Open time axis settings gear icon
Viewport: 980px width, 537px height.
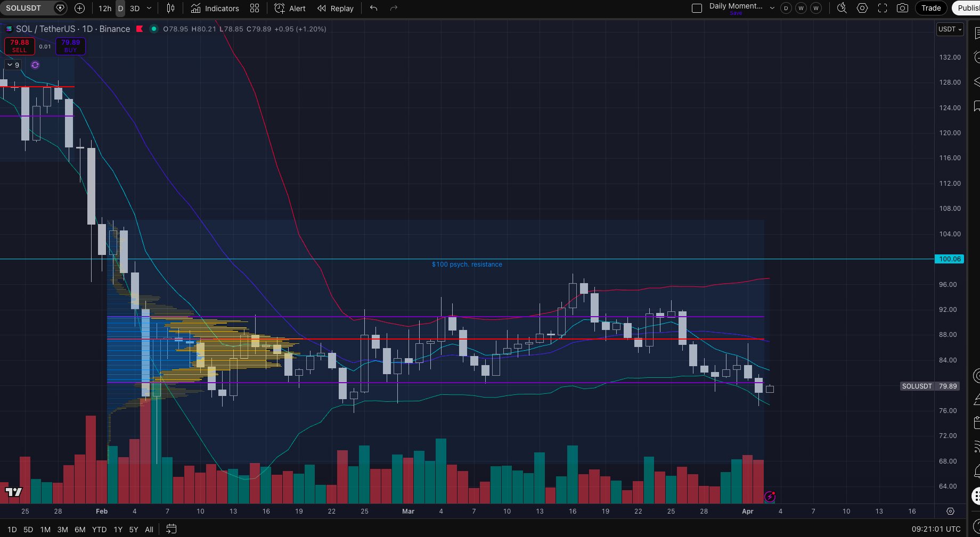pyautogui.click(x=950, y=511)
